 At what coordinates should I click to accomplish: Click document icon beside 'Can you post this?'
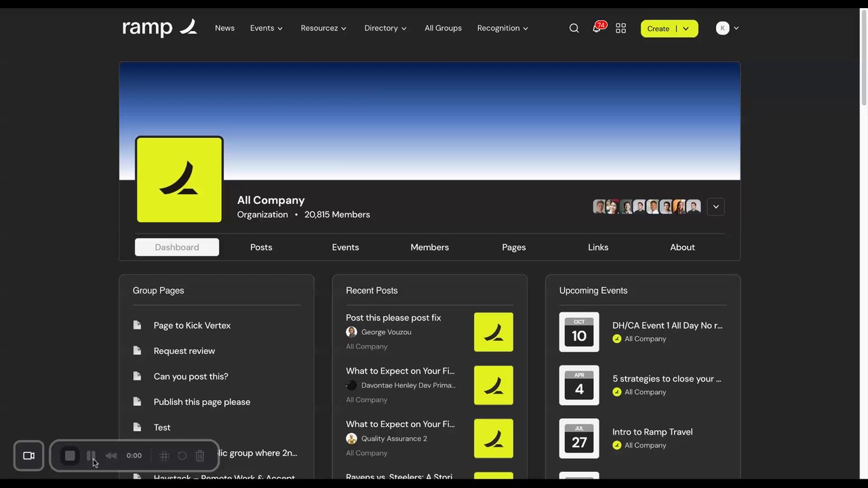137,376
